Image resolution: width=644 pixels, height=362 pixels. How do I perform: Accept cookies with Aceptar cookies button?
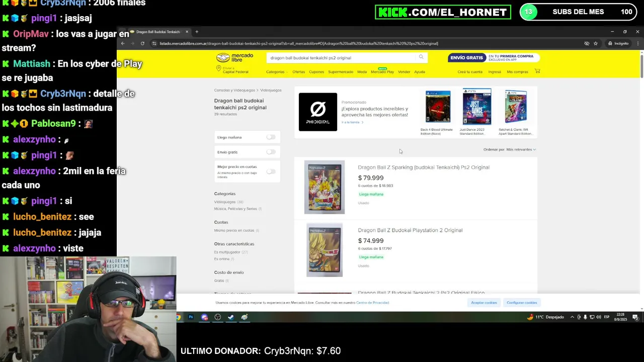[484, 303]
